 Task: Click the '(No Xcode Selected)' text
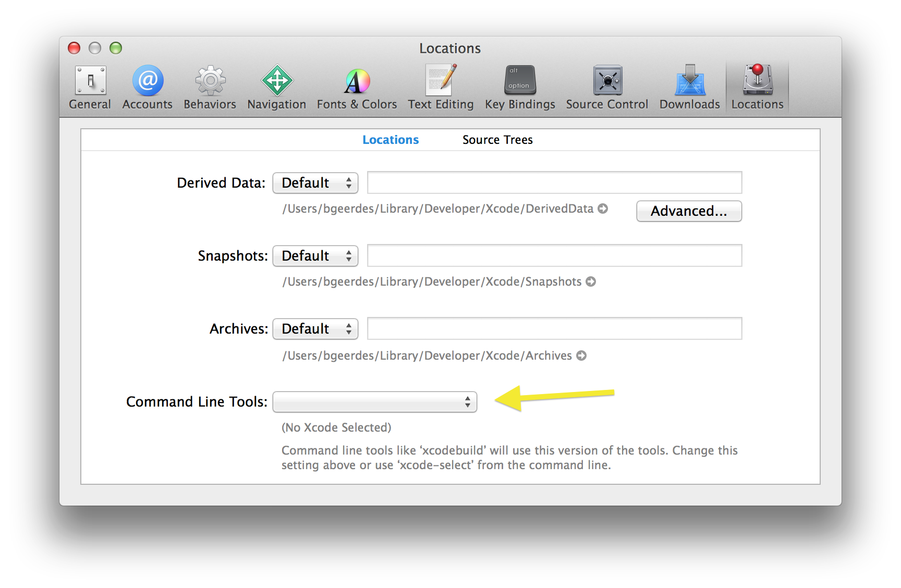pyautogui.click(x=336, y=427)
